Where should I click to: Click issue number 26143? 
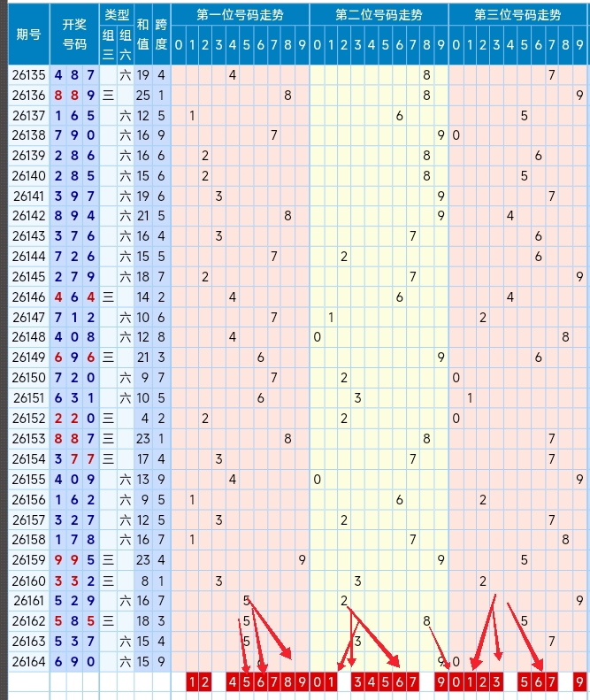(x=29, y=236)
